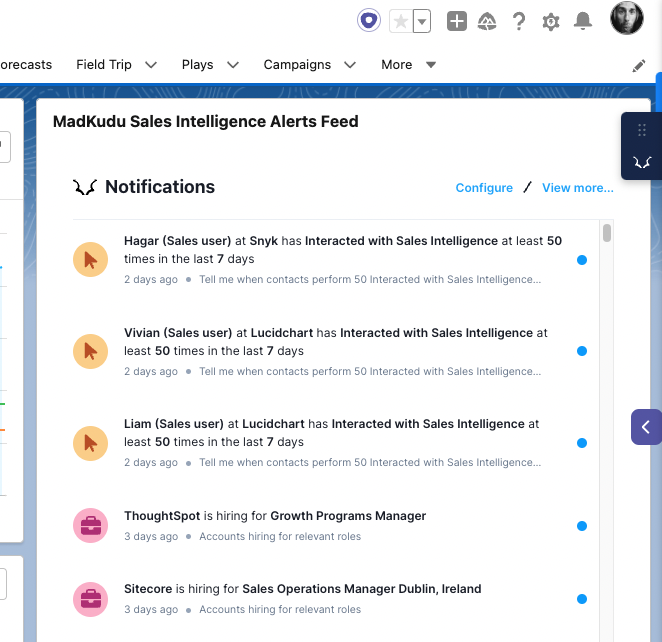This screenshot has height=642, width=662.
Task: Toggle unread dot on Liam notification
Action: pyautogui.click(x=582, y=443)
